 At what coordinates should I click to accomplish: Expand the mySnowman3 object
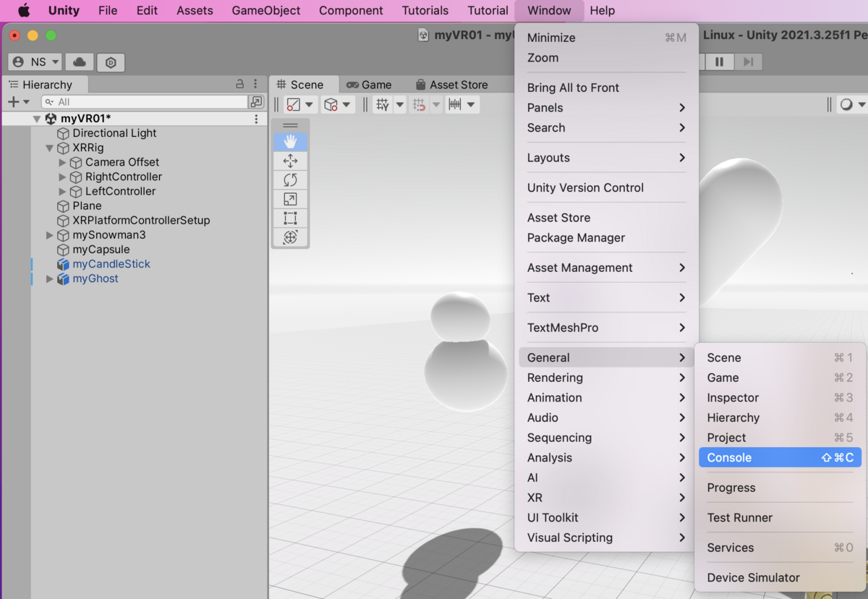pos(50,235)
